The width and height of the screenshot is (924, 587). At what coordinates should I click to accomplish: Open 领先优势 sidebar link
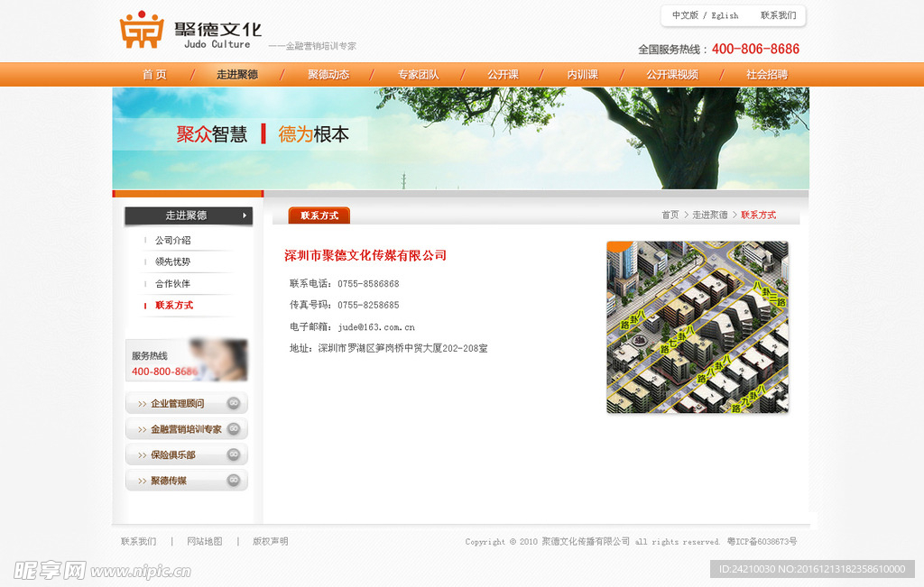pos(173,262)
